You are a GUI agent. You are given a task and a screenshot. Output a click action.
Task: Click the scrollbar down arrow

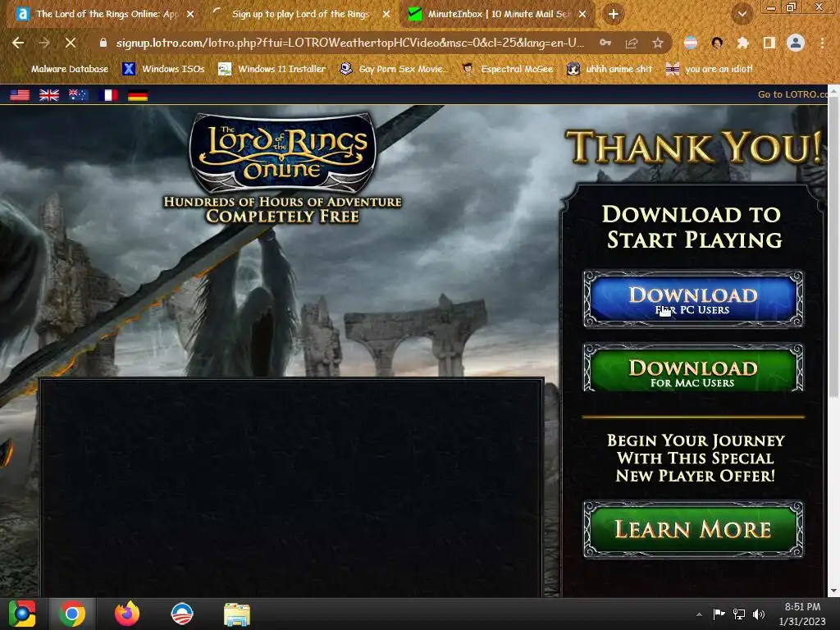tap(833, 591)
